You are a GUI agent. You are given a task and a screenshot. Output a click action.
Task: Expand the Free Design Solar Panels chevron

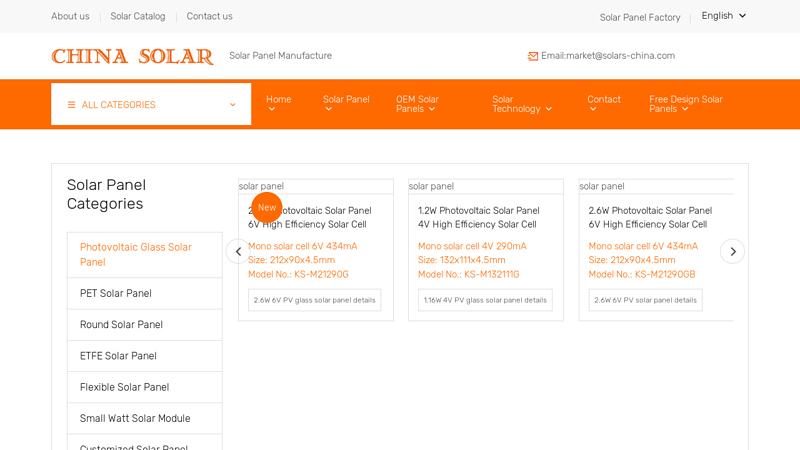(x=685, y=109)
